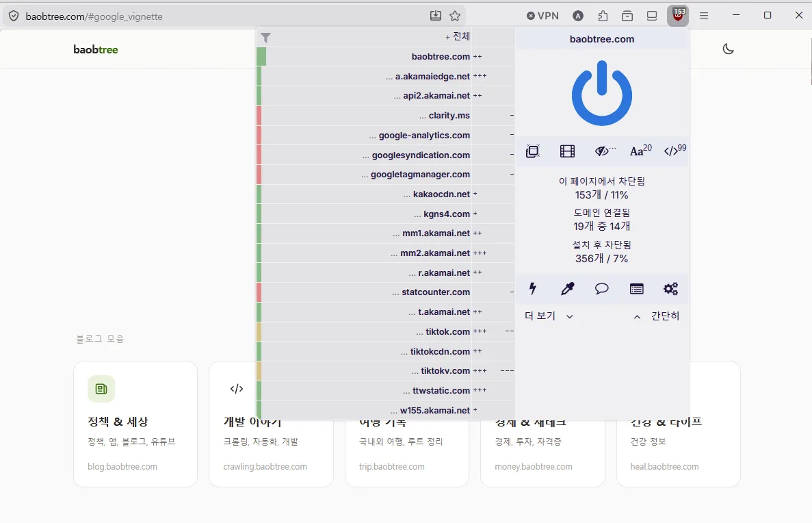Screen dimensions: 812x523
Task: Select the ttwstatic.com row
Action: click(385, 391)
